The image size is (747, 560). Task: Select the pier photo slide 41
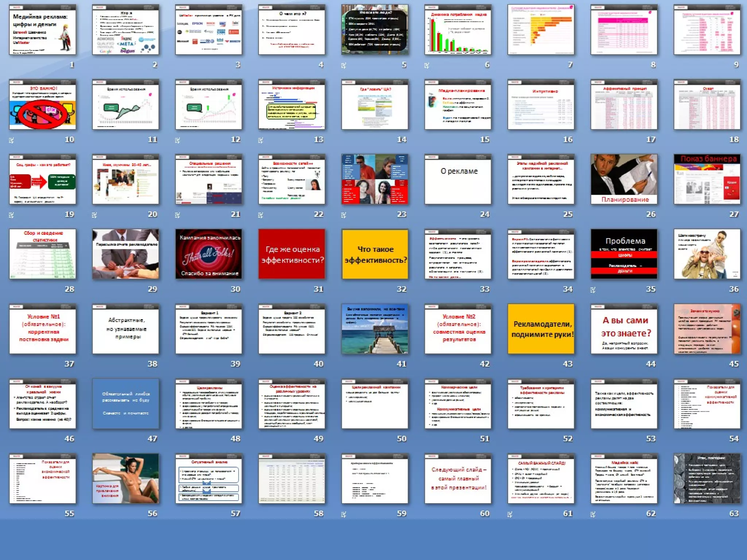(x=375, y=329)
